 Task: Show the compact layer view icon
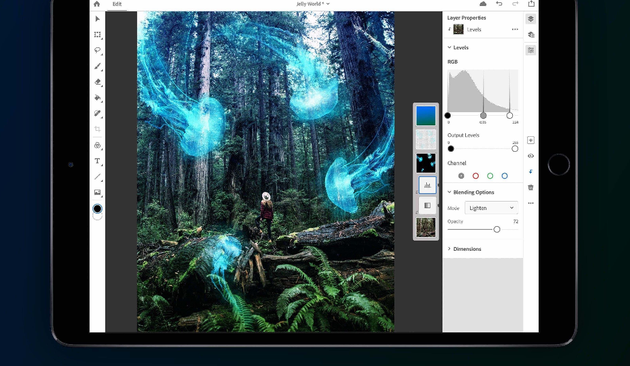coord(531,19)
